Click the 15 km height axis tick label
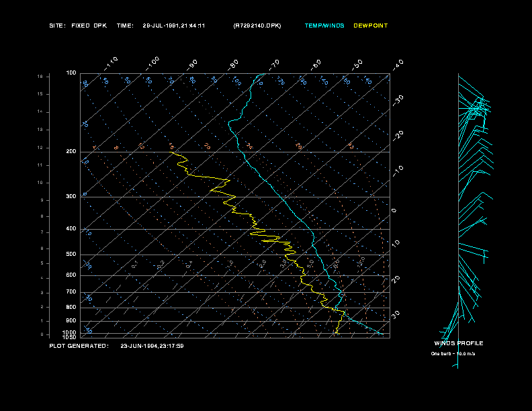This screenshot has height=411, width=532. click(40, 94)
